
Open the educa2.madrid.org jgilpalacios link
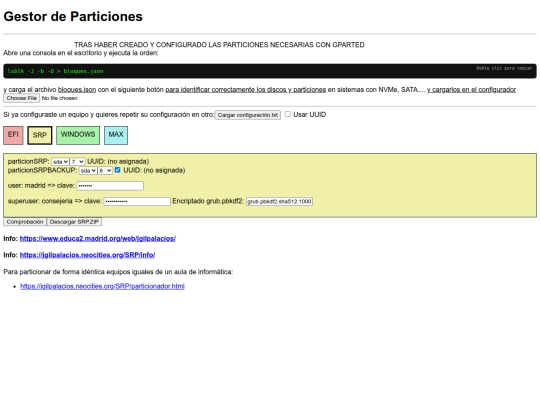pos(98,238)
